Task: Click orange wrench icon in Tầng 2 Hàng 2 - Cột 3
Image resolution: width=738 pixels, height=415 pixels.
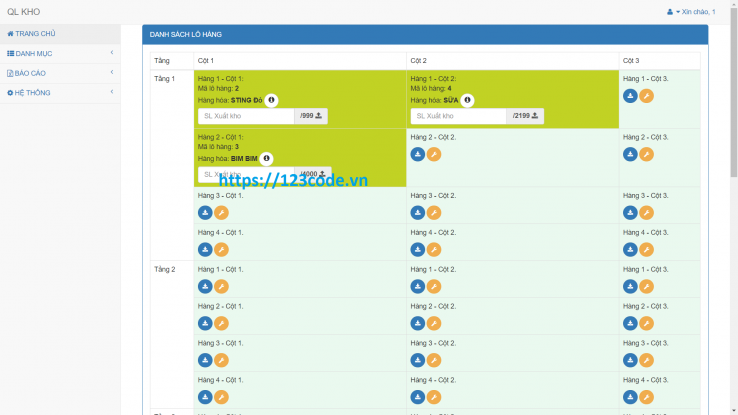Action: 646,323
